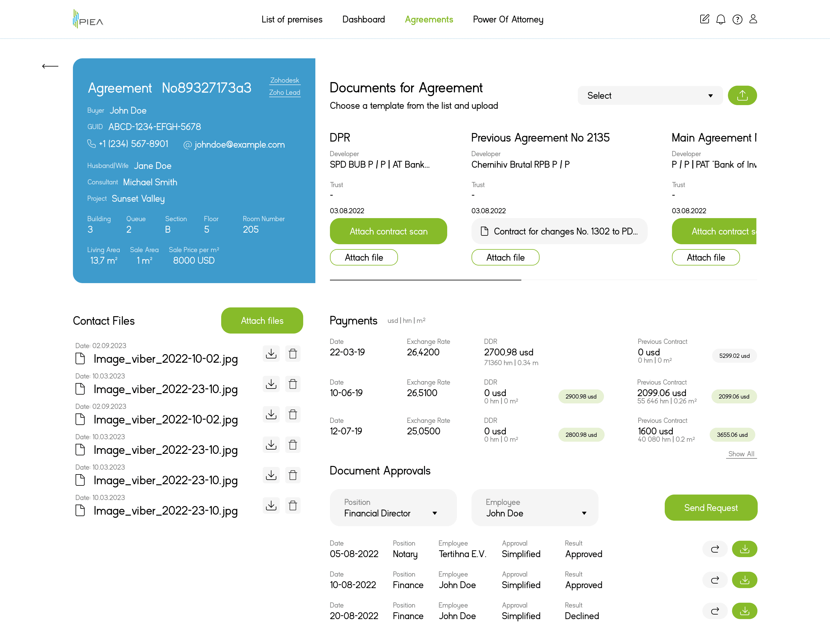Expand the Position Financial Director dropdown
This screenshot has width=830, height=644.
click(393, 508)
